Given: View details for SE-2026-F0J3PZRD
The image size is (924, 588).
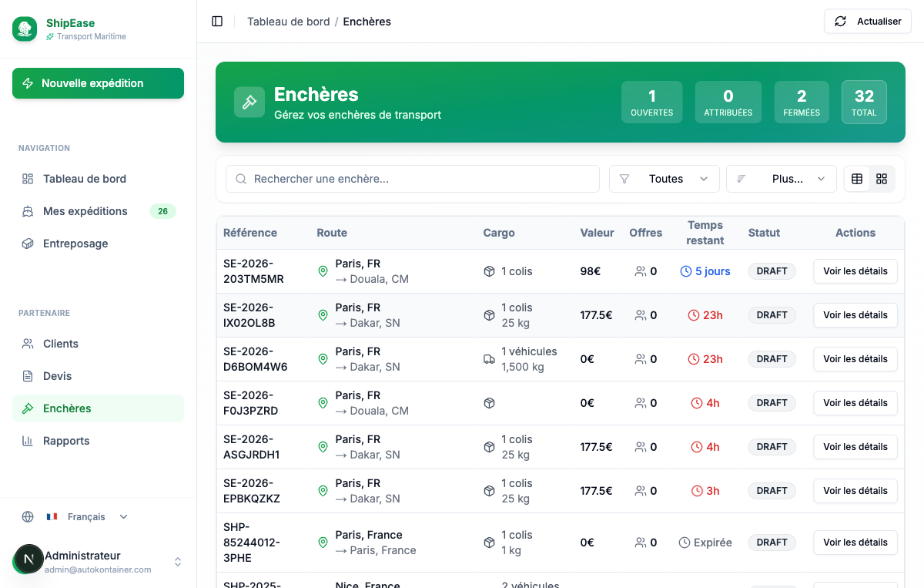Looking at the screenshot, I should point(855,403).
